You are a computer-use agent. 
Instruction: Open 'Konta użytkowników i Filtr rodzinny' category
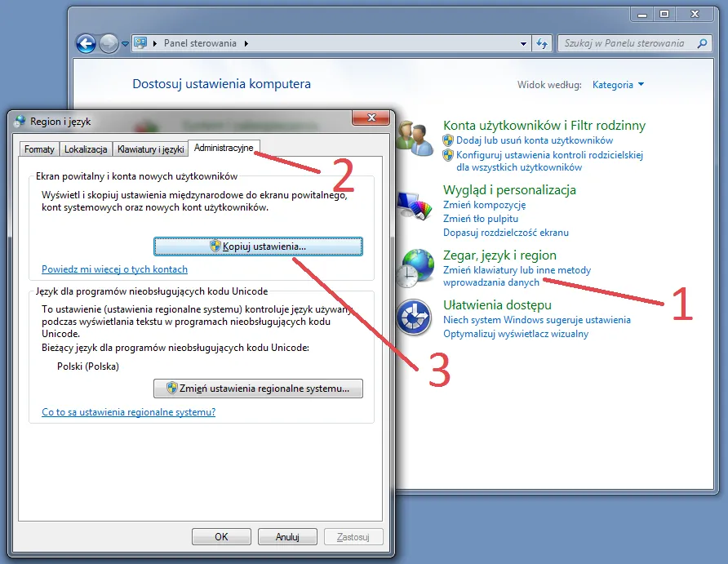point(544,126)
